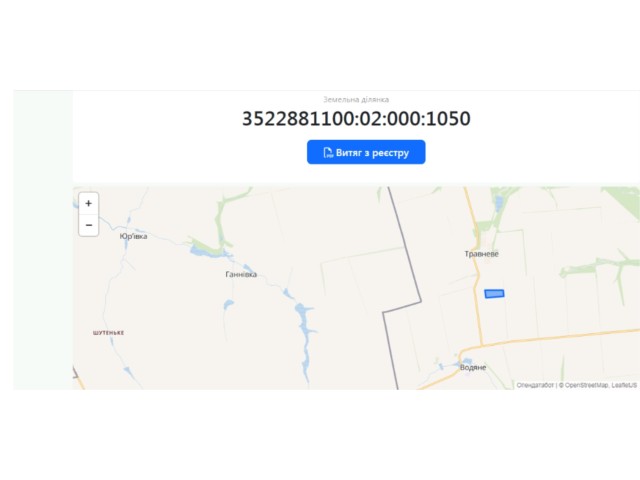This screenshot has height=480, width=640.
Task: Click the yellow road beside the parcel
Action: (x=477, y=294)
